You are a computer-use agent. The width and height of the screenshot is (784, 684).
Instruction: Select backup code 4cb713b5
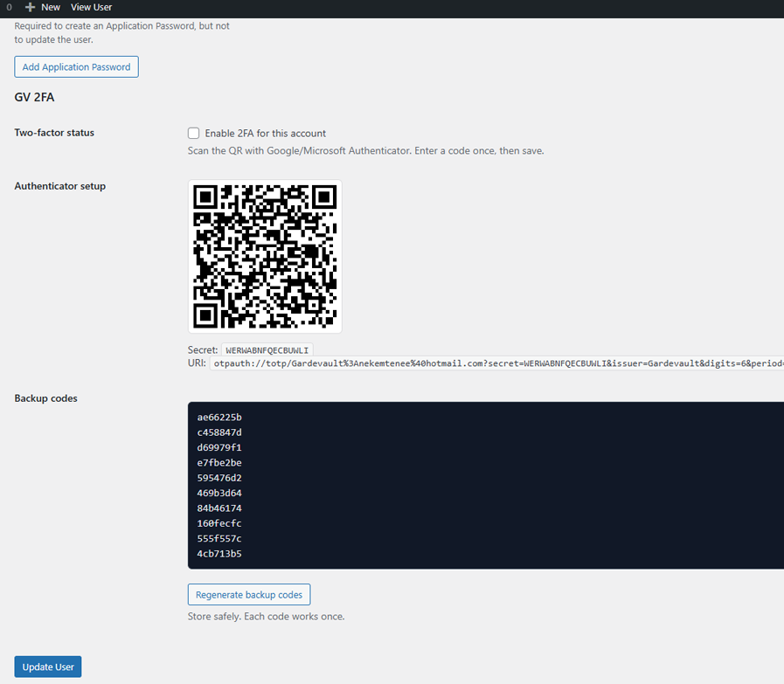coord(219,553)
